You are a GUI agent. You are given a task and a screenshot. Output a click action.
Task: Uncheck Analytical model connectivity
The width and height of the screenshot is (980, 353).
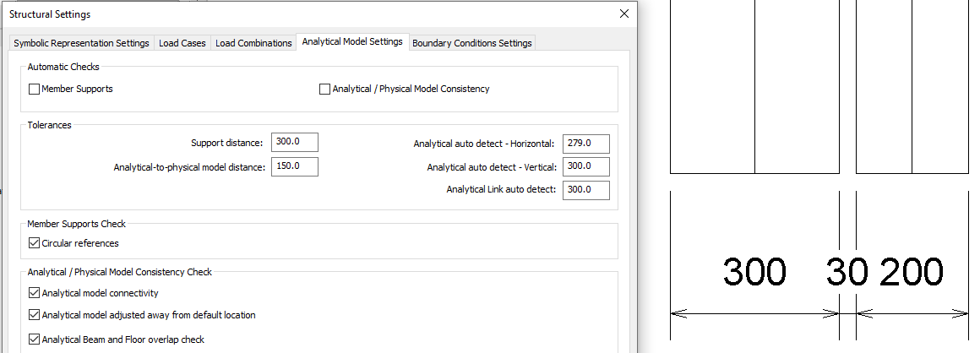point(35,293)
